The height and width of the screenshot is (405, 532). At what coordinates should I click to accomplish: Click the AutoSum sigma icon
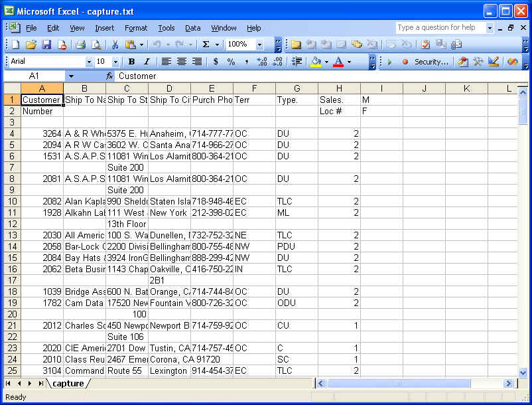pos(206,44)
